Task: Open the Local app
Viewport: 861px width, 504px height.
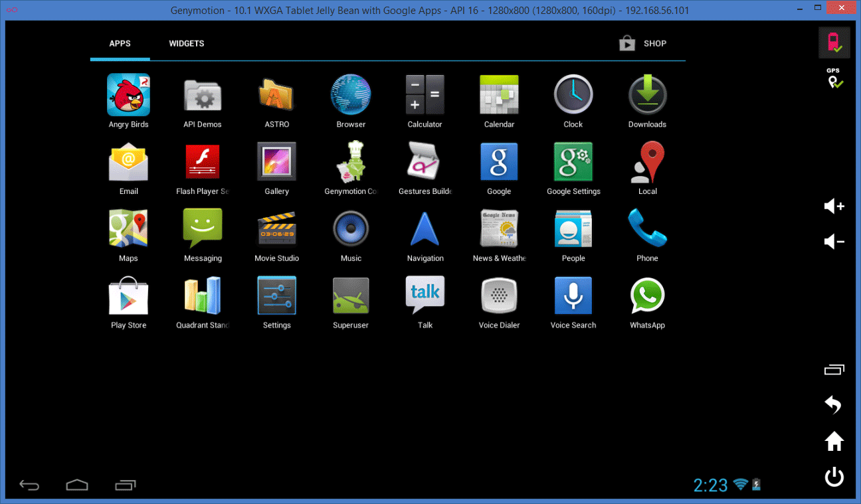Action: [x=647, y=162]
